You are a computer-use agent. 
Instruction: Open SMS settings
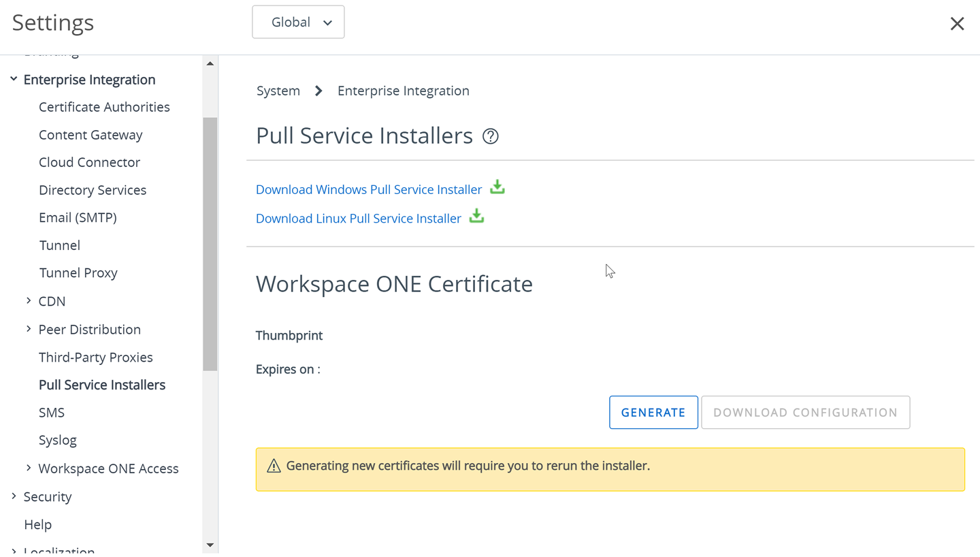click(52, 413)
